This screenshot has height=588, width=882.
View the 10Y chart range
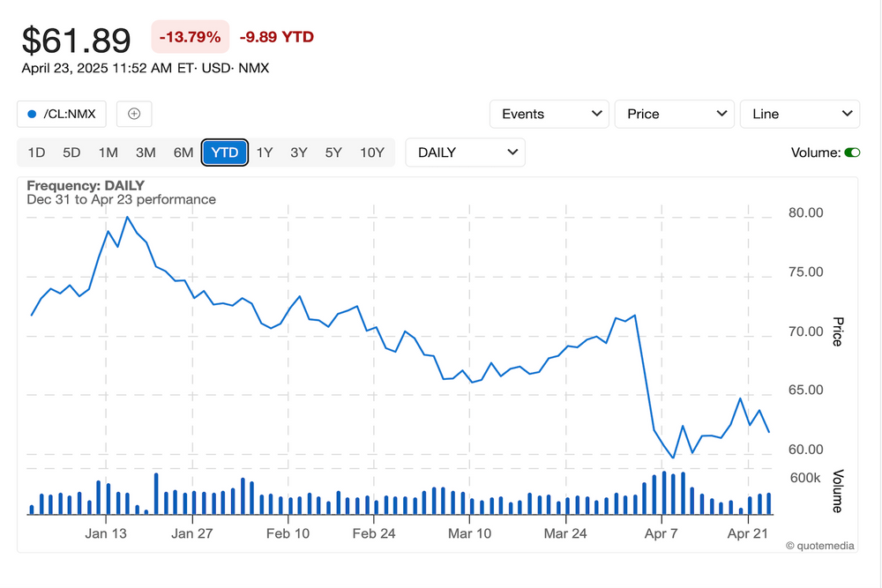[x=372, y=153]
